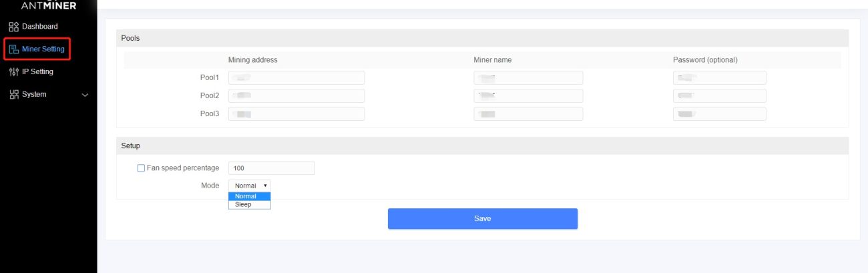Enable the Fan speed percentage checkbox

141,168
